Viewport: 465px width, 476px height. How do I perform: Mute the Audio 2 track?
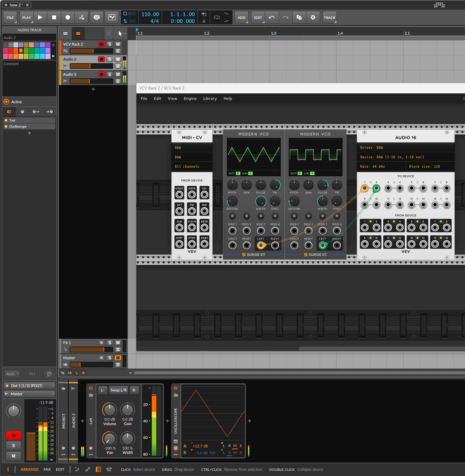point(118,59)
